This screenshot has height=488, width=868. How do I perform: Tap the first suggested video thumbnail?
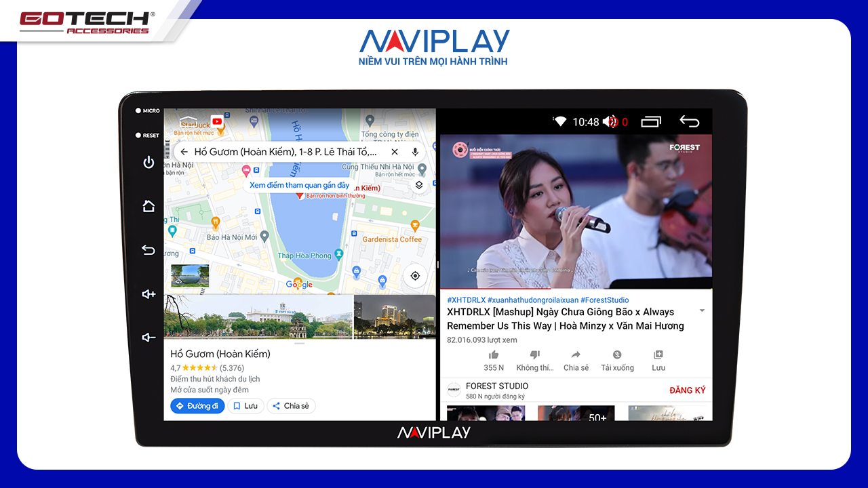click(x=486, y=413)
